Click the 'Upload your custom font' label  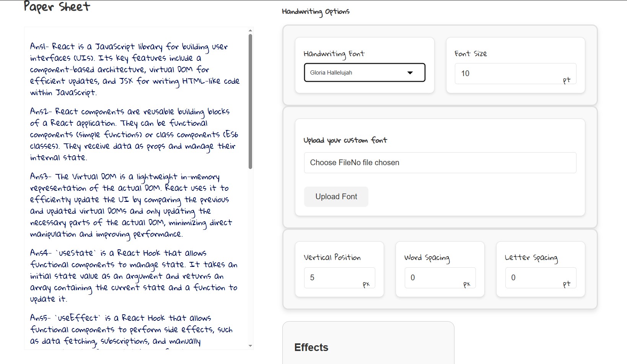coord(345,140)
